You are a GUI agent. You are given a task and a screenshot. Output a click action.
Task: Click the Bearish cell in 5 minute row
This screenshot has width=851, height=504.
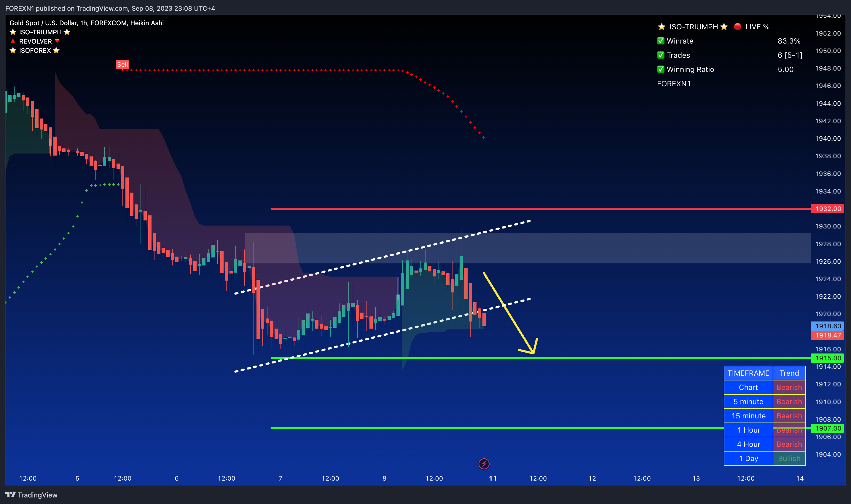[x=789, y=401]
